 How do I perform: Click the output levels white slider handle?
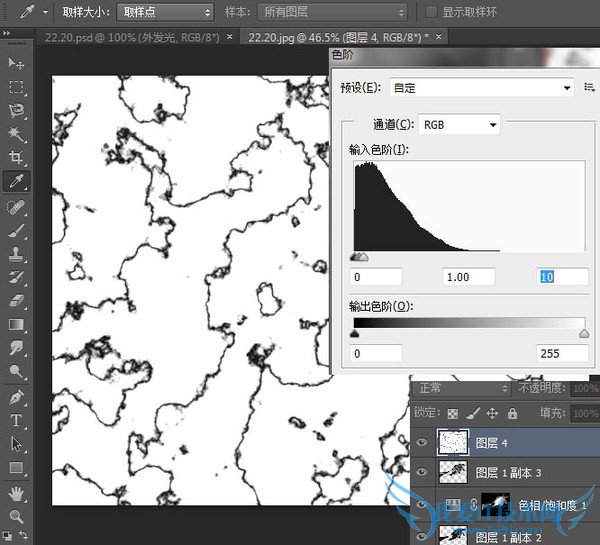click(584, 335)
